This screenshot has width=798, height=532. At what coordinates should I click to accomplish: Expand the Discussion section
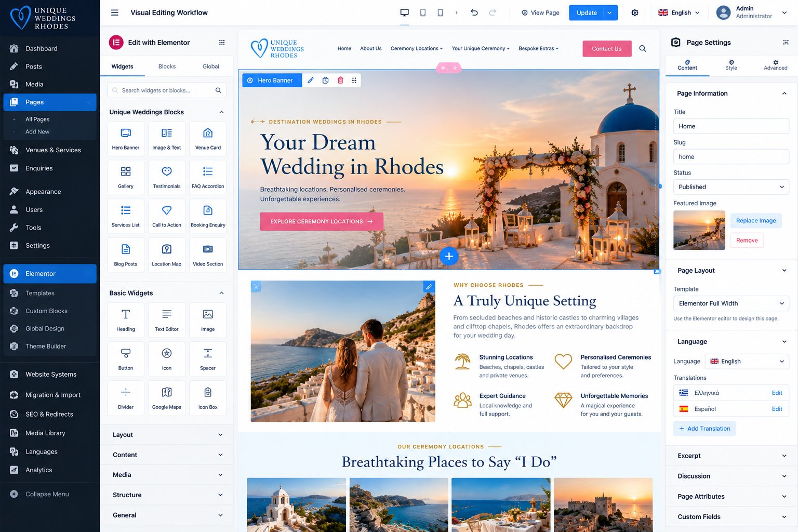pos(731,476)
